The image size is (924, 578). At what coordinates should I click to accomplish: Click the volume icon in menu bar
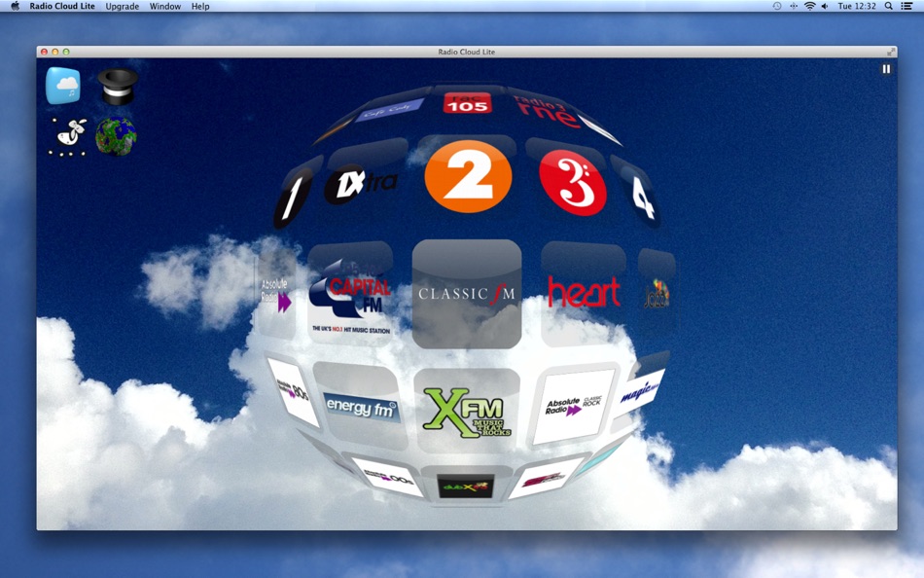coord(825,6)
